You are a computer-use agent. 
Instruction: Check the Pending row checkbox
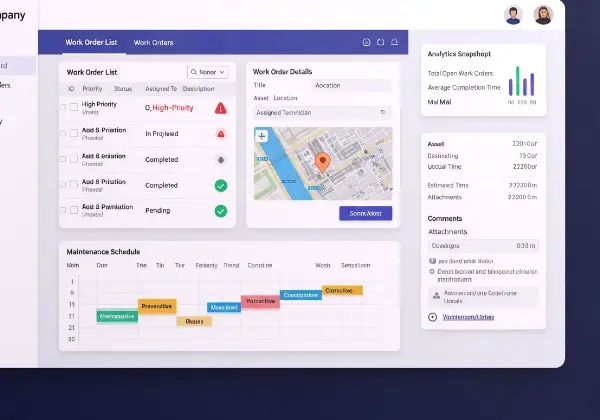(74, 210)
